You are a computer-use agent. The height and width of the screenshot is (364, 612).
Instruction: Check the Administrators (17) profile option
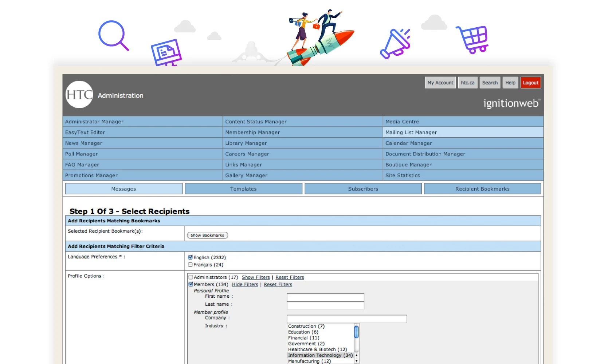pos(191,277)
